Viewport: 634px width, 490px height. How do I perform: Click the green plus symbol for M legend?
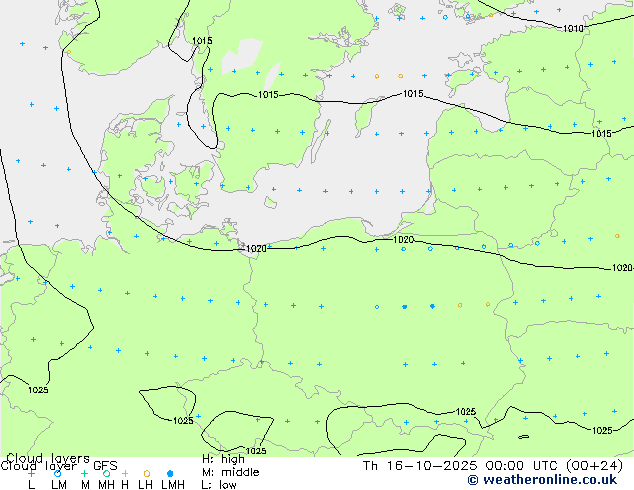point(84,473)
